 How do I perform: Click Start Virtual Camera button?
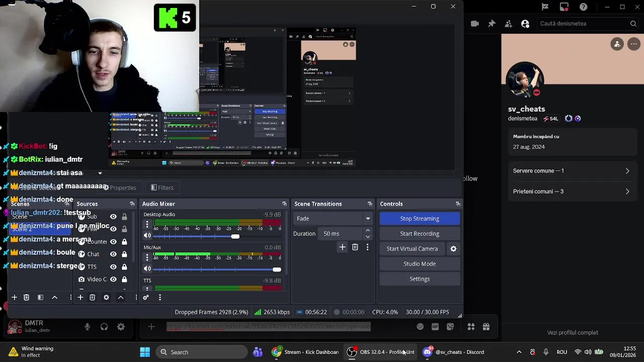412,249
